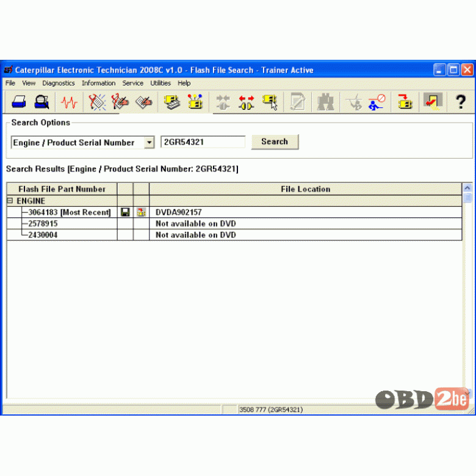Select flash file row 2430004
The width and height of the screenshot is (476, 476).
click(43, 235)
